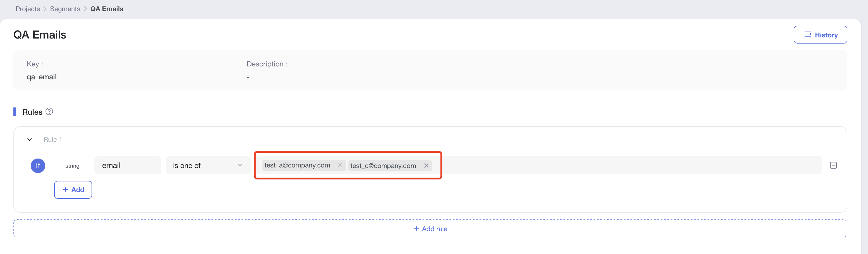Click the string type label

[x=72, y=166]
